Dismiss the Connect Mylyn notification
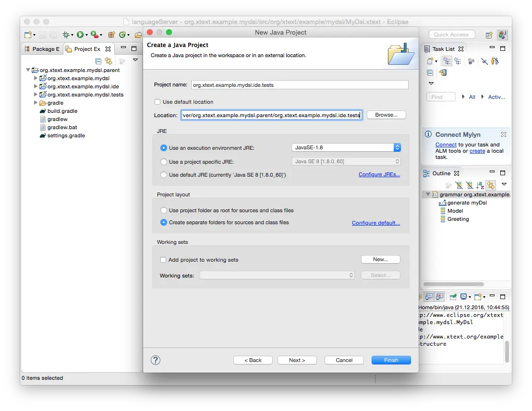 (x=504, y=134)
